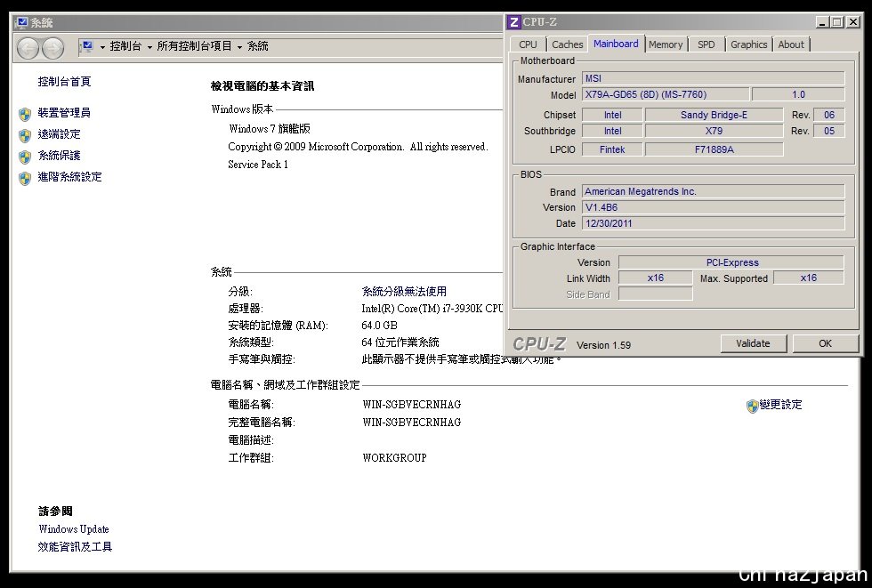Click 系統 breadcrumb in address bar
Viewport: 872px width, 588px height.
click(258, 46)
